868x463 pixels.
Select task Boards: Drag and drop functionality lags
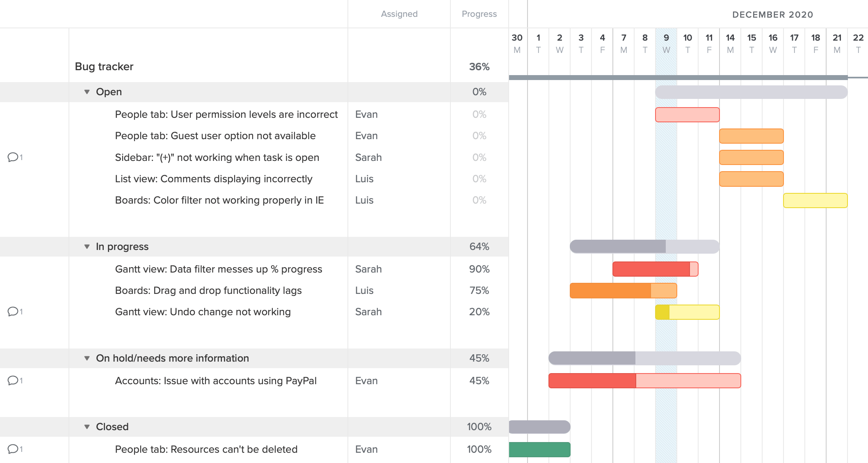point(208,290)
